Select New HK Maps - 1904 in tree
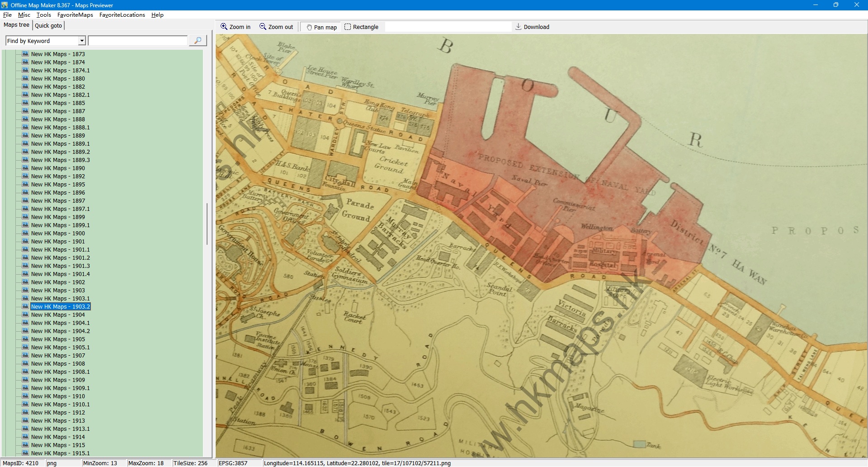This screenshot has height=467, width=868. [58, 315]
